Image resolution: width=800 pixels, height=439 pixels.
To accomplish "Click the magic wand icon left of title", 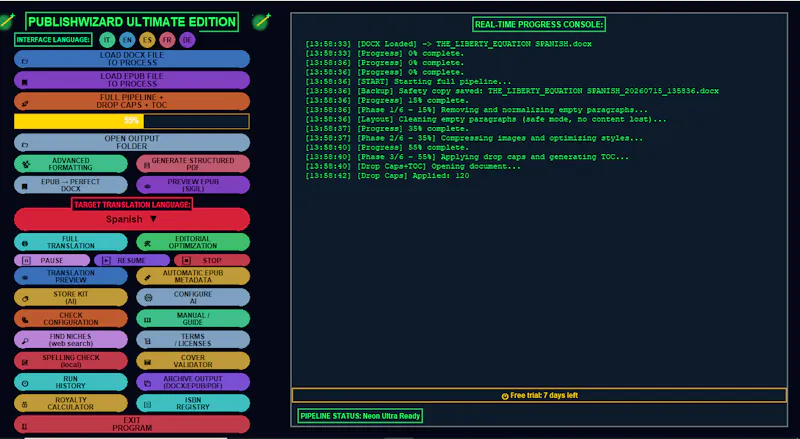I will pos(7,21).
